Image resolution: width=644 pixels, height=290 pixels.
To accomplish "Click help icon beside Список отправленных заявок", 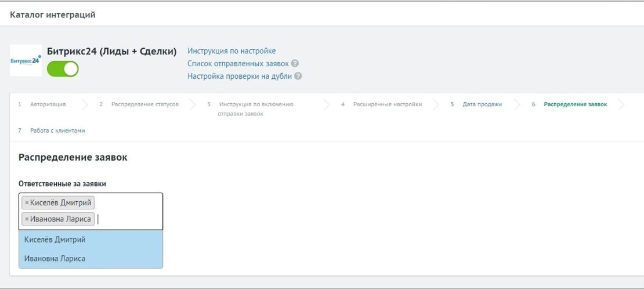I will point(295,64).
